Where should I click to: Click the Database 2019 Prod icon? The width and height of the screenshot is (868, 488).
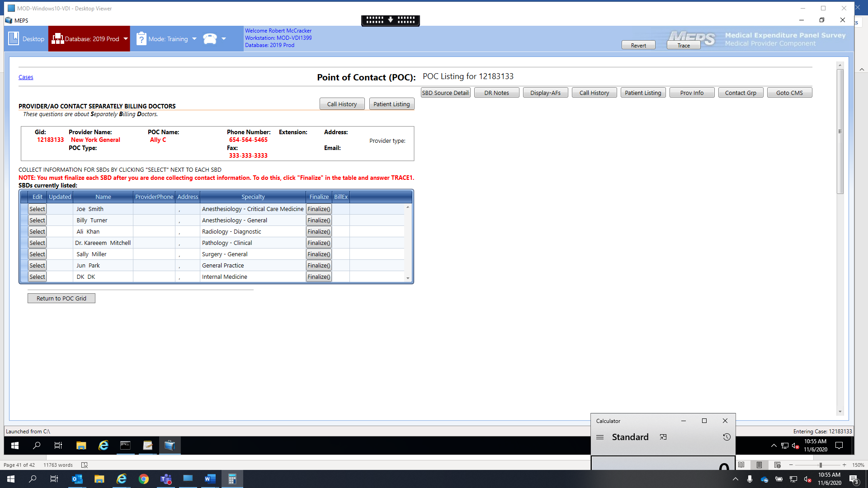click(x=57, y=39)
